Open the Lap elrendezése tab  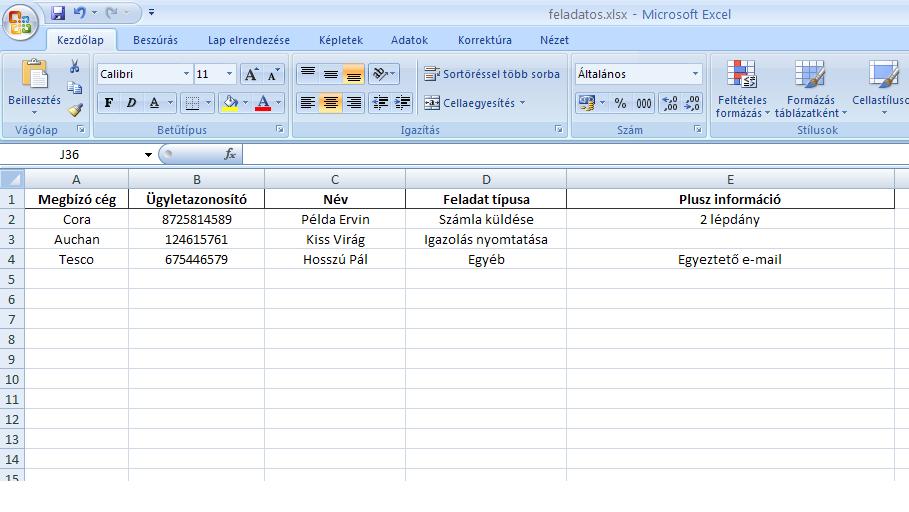249,40
